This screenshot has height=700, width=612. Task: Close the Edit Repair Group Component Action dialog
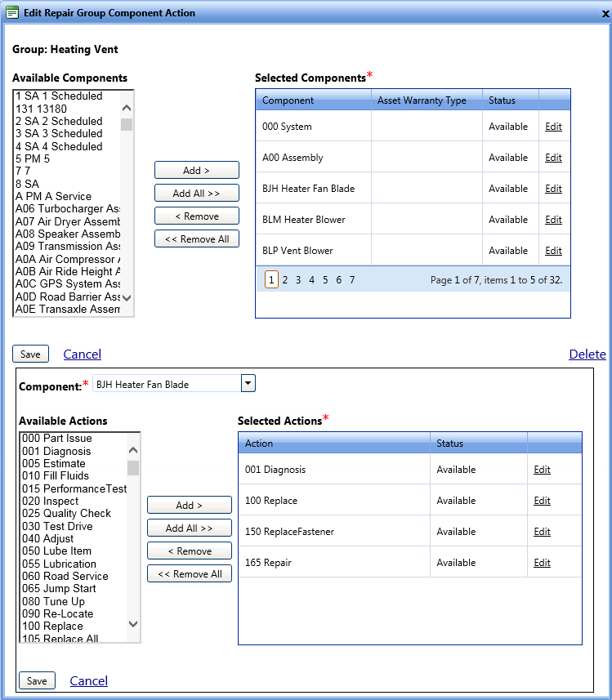coord(605,14)
